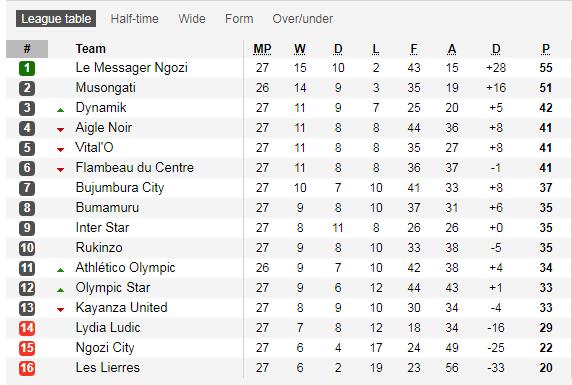Open the Flambeau du Centre team page
Image resolution: width=572 pixels, height=385 pixels.
(135, 168)
